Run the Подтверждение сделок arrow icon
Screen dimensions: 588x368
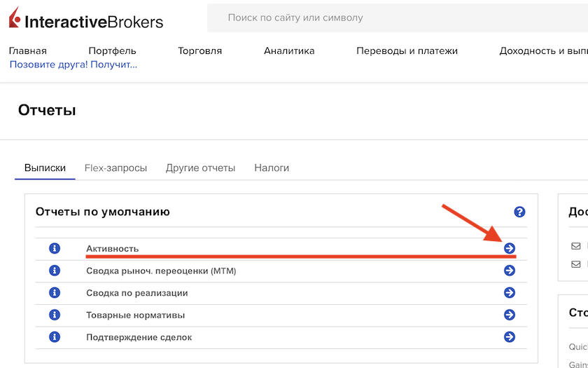pyautogui.click(x=510, y=337)
